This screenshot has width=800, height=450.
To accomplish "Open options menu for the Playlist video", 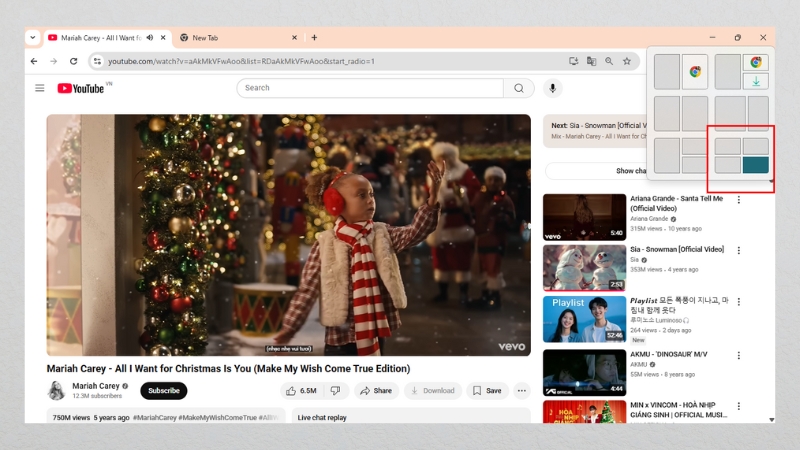I will tap(739, 302).
